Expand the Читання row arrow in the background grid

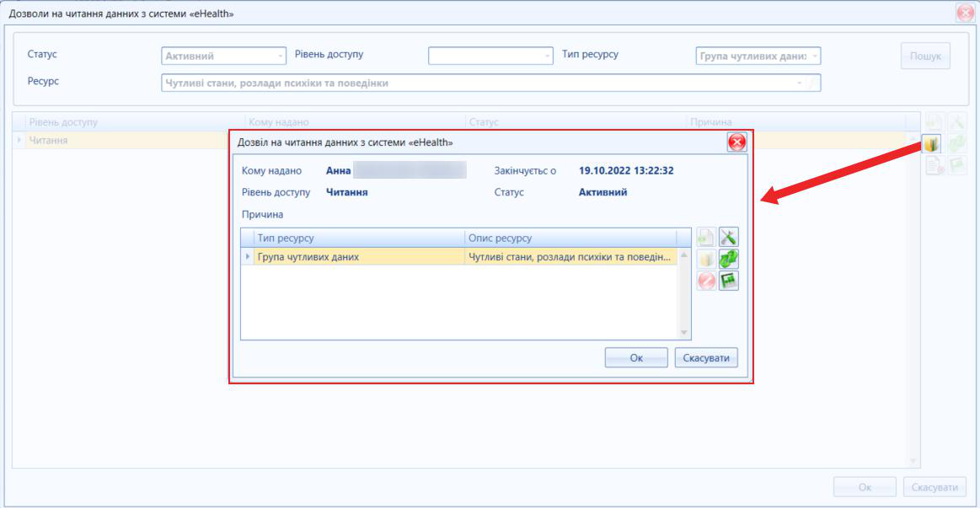point(19,140)
